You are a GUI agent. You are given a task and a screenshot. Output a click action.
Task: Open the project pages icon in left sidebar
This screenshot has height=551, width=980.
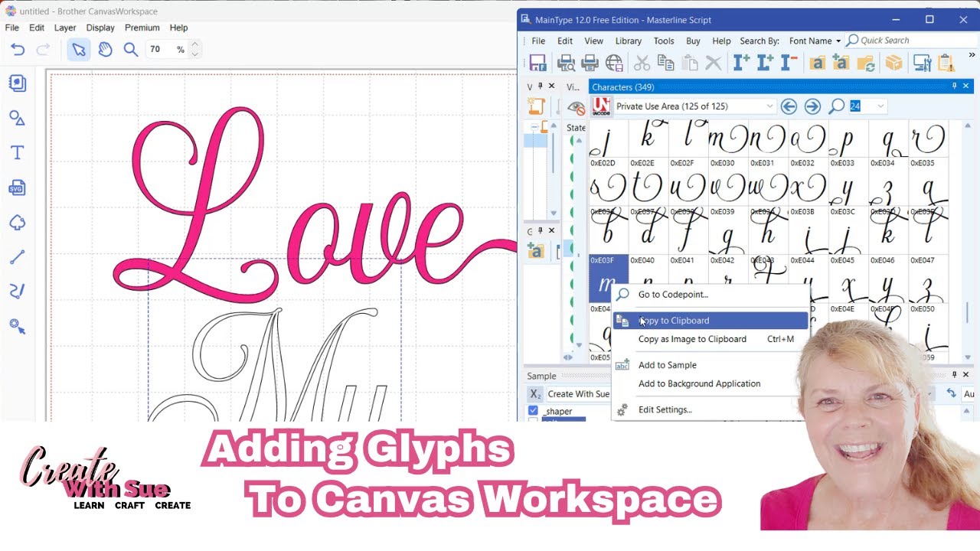(x=18, y=83)
